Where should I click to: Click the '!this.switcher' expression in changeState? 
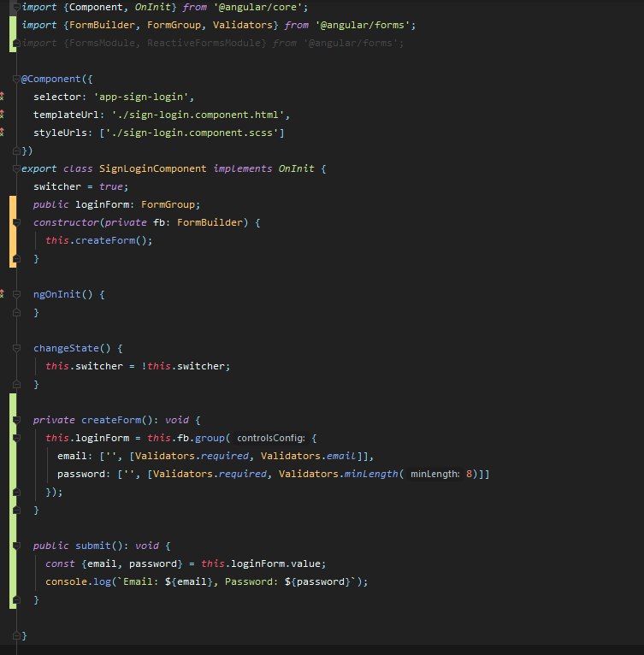coord(183,366)
